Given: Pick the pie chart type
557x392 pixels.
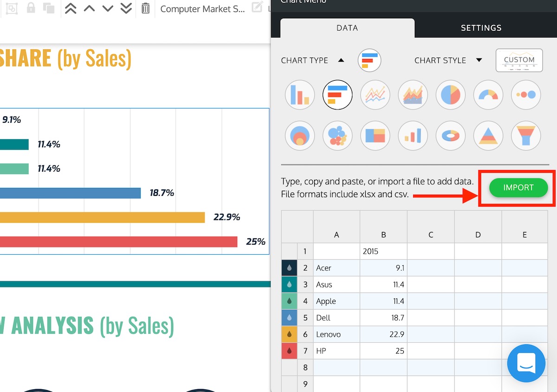Looking at the screenshot, I should 451,95.
